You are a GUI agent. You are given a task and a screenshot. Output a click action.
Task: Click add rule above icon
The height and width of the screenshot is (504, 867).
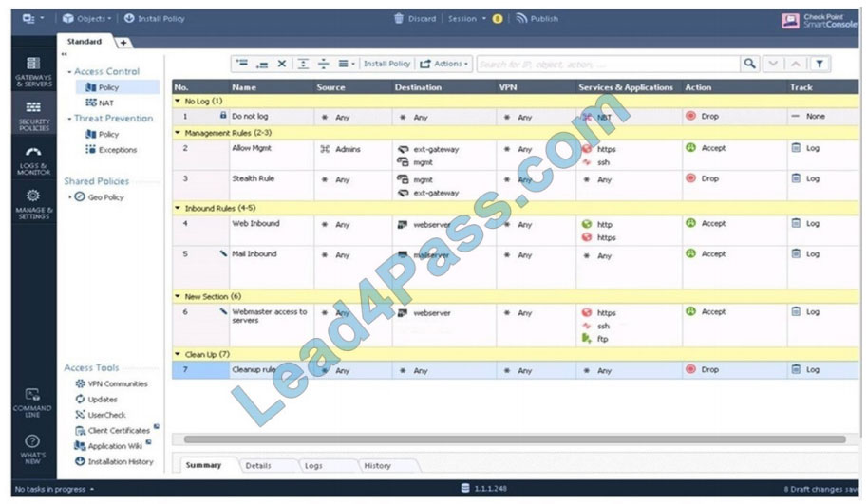[x=241, y=64]
